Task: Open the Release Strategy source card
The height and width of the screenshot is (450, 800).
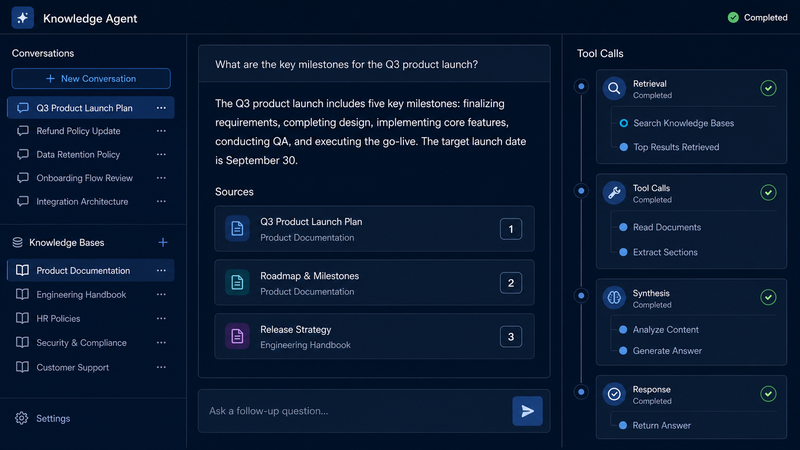Action: click(x=374, y=336)
